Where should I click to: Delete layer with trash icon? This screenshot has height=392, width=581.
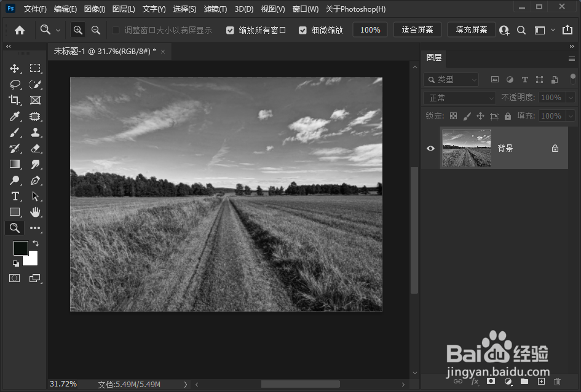tap(557, 382)
